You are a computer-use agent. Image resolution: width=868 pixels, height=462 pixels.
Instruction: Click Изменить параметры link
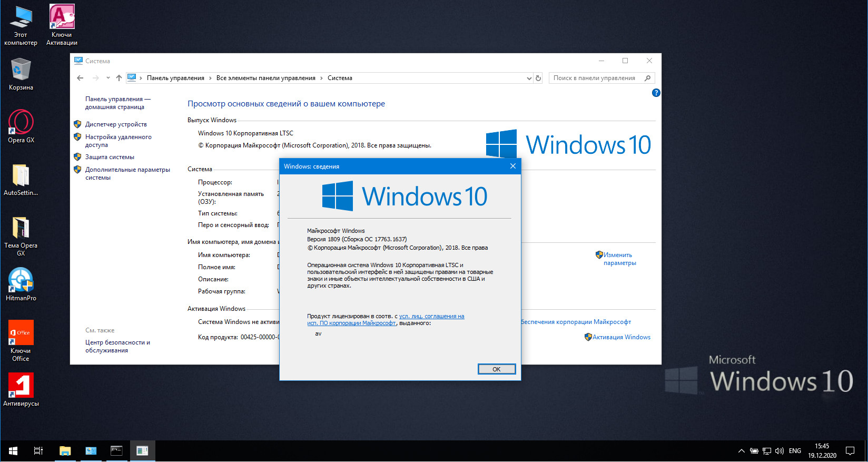[x=619, y=259]
